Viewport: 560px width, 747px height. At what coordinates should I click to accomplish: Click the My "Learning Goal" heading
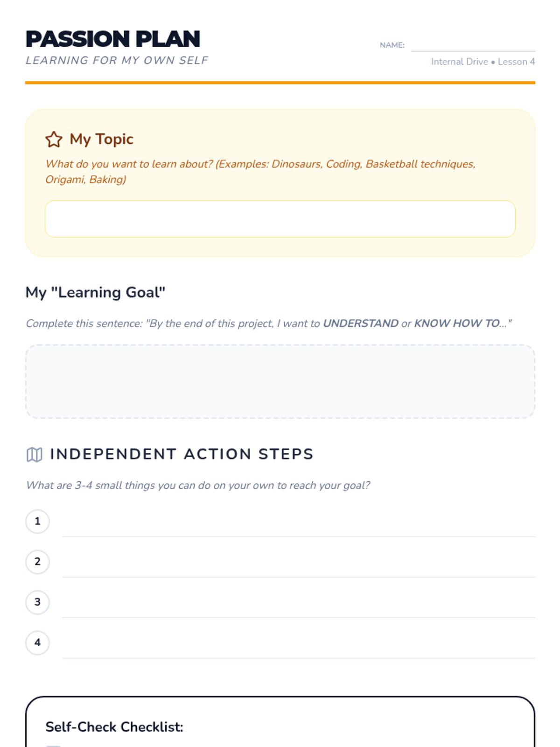click(x=95, y=292)
